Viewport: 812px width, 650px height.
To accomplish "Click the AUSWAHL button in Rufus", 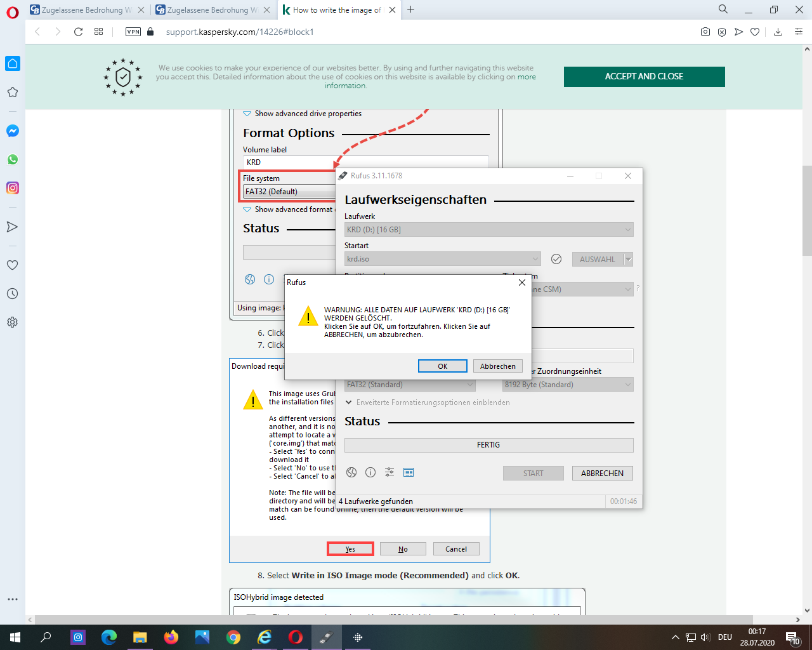I will point(598,259).
